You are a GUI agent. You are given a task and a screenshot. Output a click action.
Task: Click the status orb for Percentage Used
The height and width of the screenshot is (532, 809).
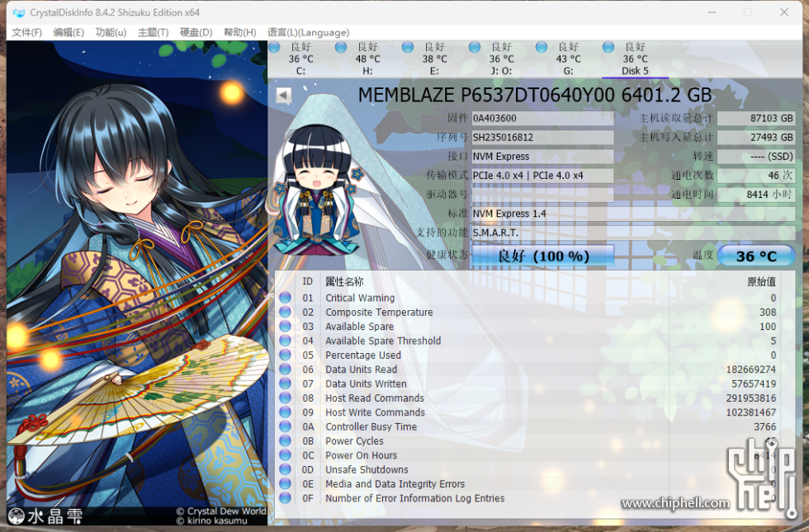[285, 355]
